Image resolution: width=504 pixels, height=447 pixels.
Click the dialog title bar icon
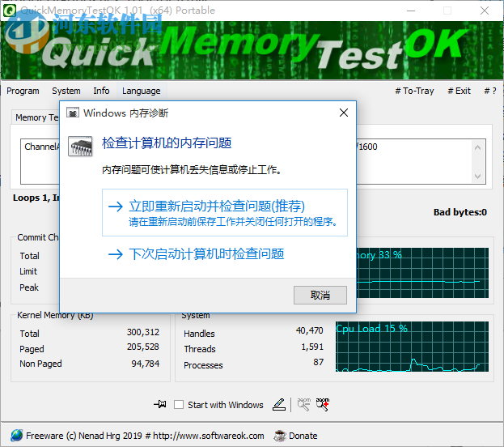click(x=73, y=113)
